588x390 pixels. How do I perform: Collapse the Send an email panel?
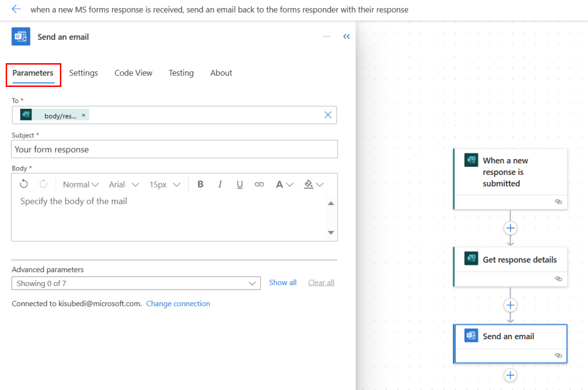pyautogui.click(x=347, y=37)
